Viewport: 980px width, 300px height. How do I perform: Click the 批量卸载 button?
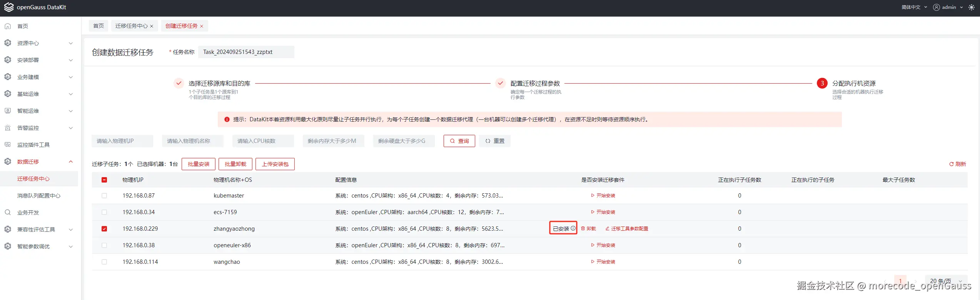[x=235, y=164]
